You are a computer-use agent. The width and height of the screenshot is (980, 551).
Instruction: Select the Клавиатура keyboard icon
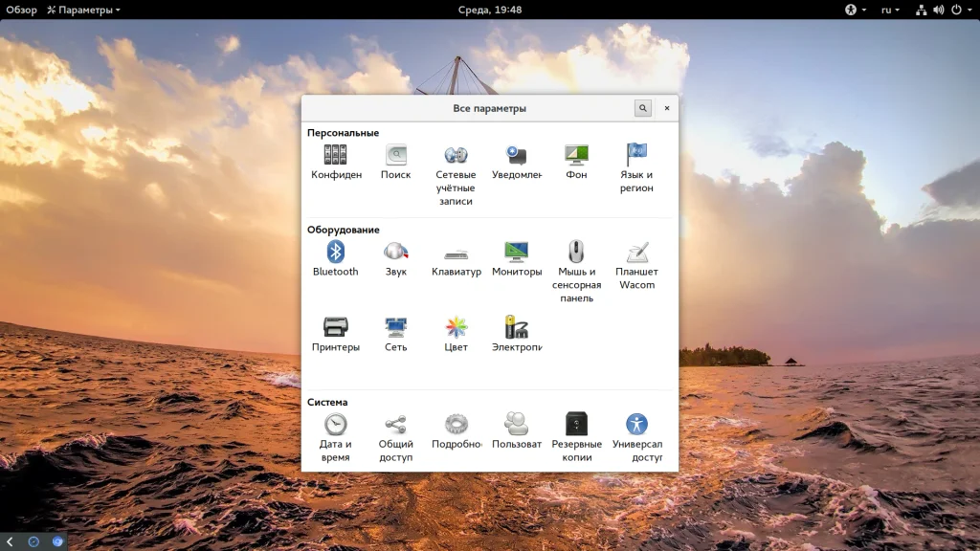[x=456, y=253]
